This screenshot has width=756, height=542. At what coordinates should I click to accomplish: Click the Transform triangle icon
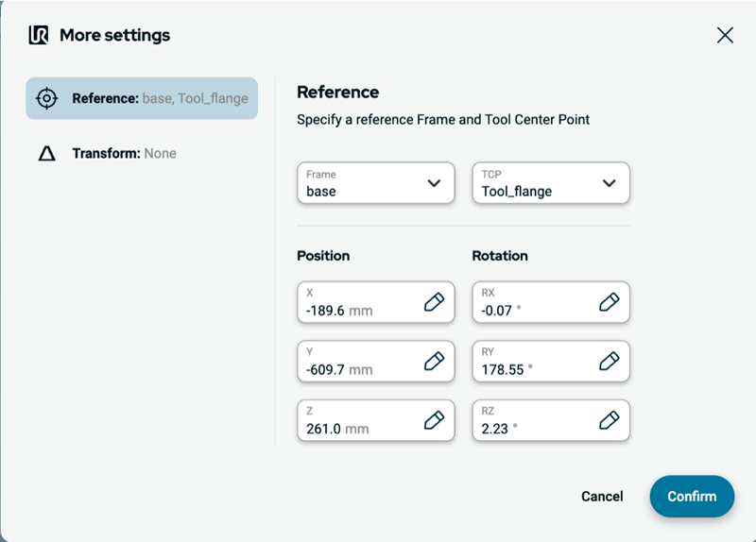pyautogui.click(x=46, y=153)
